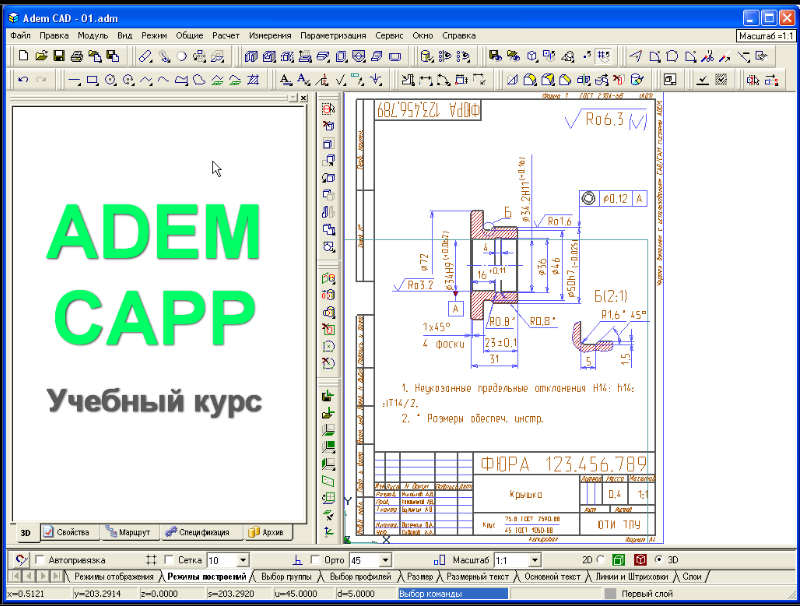The image size is (800, 606).
Task: Select the 3D radio button
Action: click(x=659, y=560)
